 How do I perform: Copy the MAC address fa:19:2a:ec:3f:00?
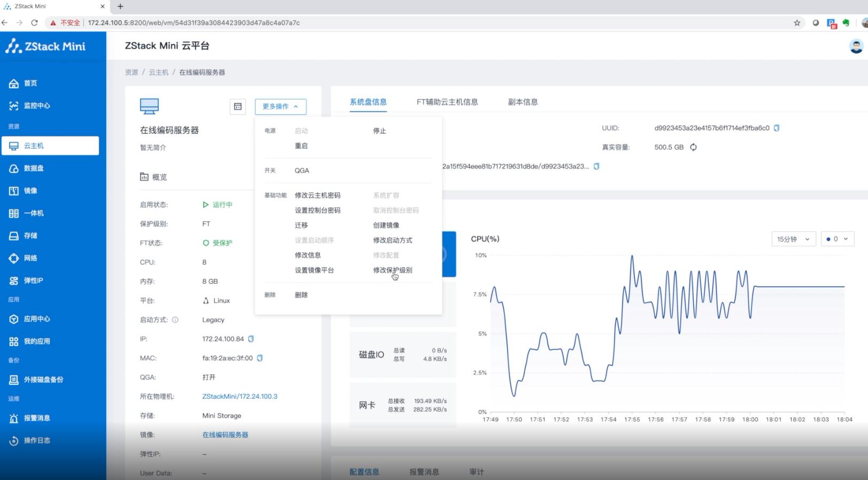[260, 358]
